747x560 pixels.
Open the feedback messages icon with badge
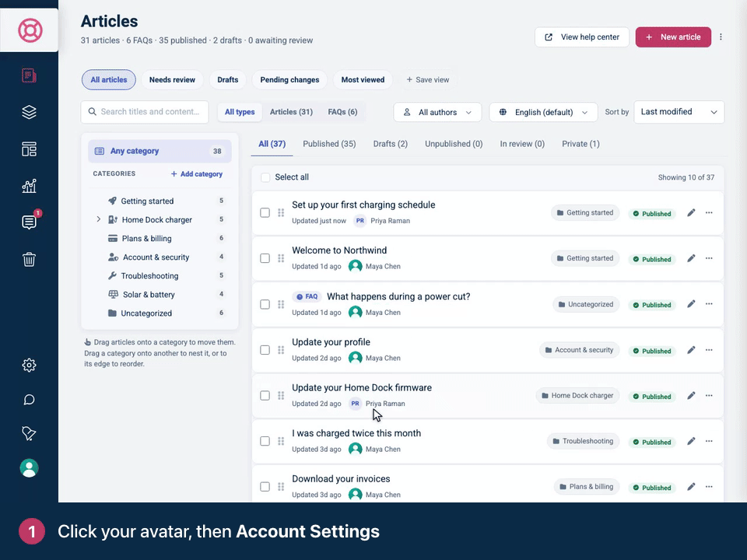point(29,222)
